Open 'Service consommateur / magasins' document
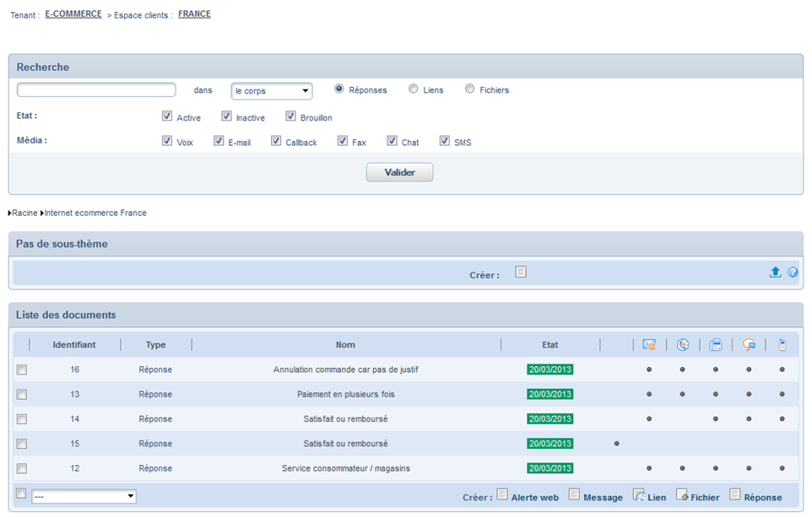 [x=346, y=468]
